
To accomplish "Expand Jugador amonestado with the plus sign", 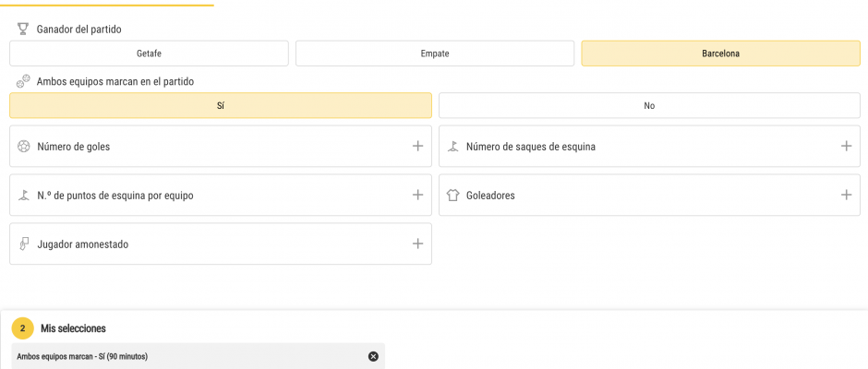I will 417,244.
